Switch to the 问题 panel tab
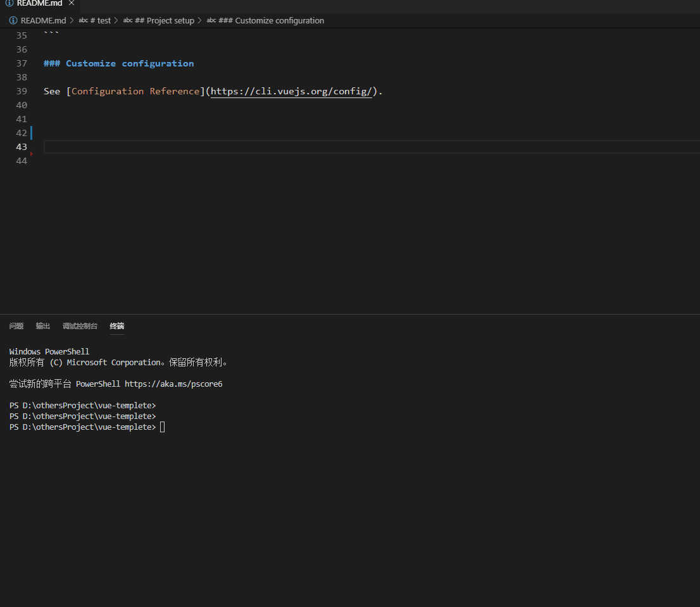 (16, 326)
